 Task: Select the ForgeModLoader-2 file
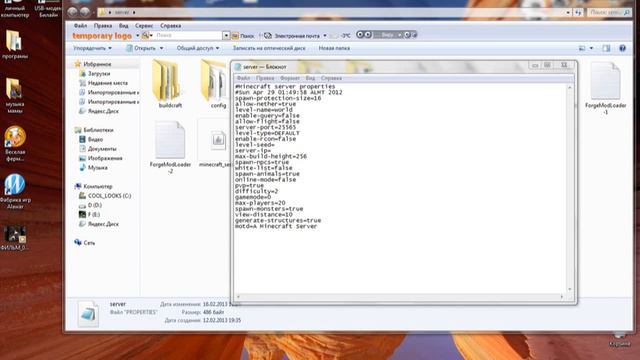click(170, 147)
